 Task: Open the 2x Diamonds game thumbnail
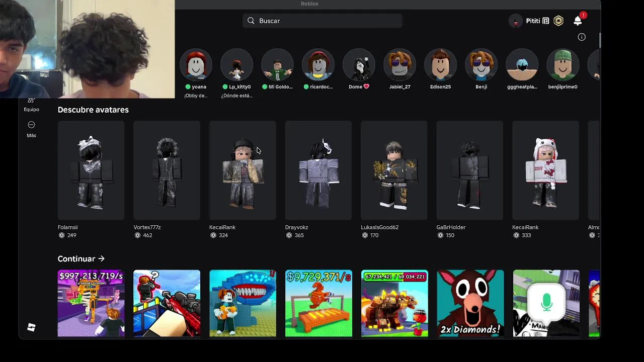pyautogui.click(x=470, y=303)
